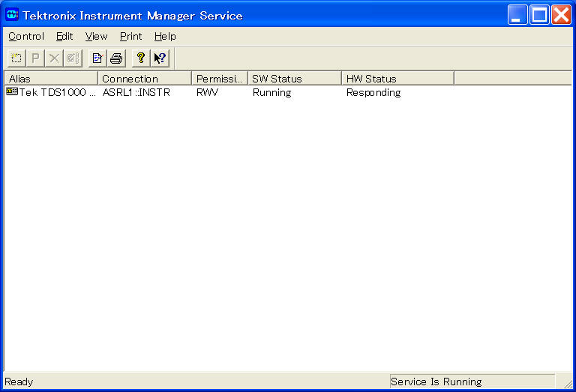This screenshot has height=392, width=576.
Task: Click the Service Is Running status pane
Action: click(472, 382)
